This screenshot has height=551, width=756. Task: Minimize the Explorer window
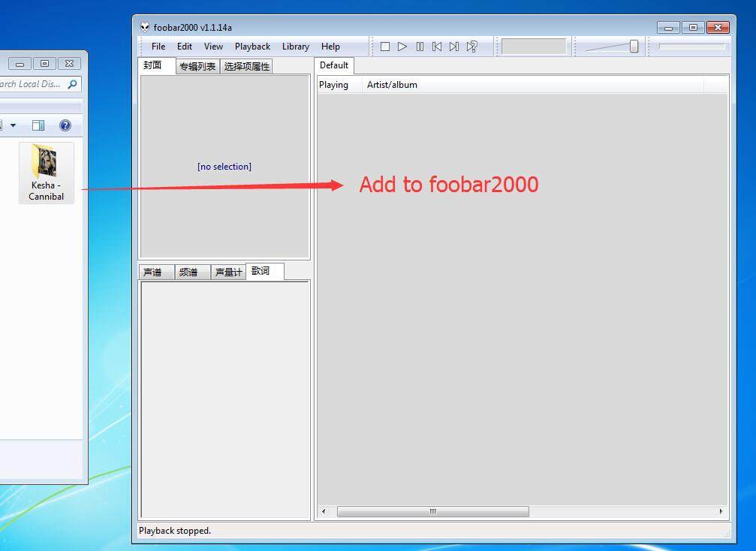coord(20,64)
